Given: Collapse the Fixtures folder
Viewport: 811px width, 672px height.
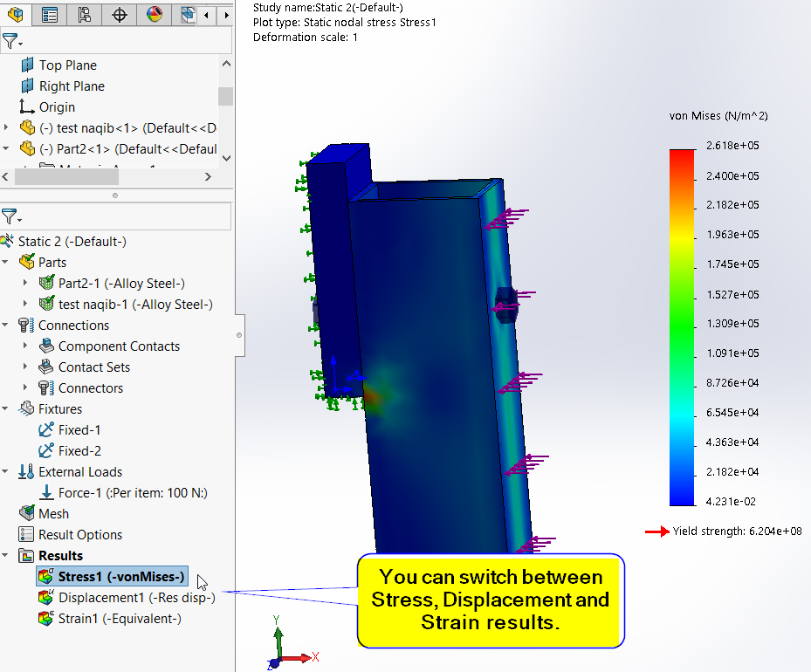Looking at the screenshot, I should coord(5,408).
